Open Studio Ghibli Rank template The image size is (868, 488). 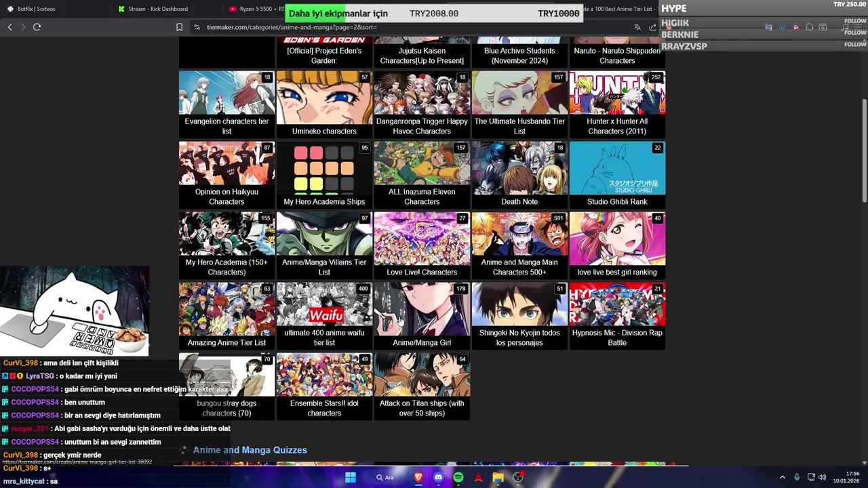point(617,176)
